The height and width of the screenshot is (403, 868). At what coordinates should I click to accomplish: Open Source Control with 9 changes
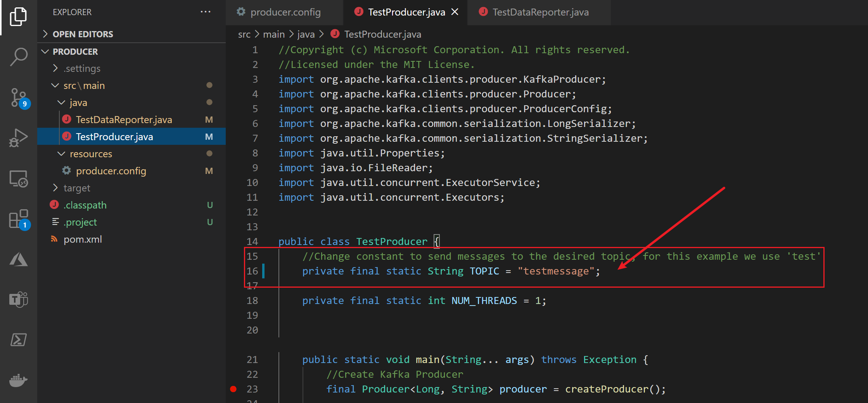(x=18, y=98)
